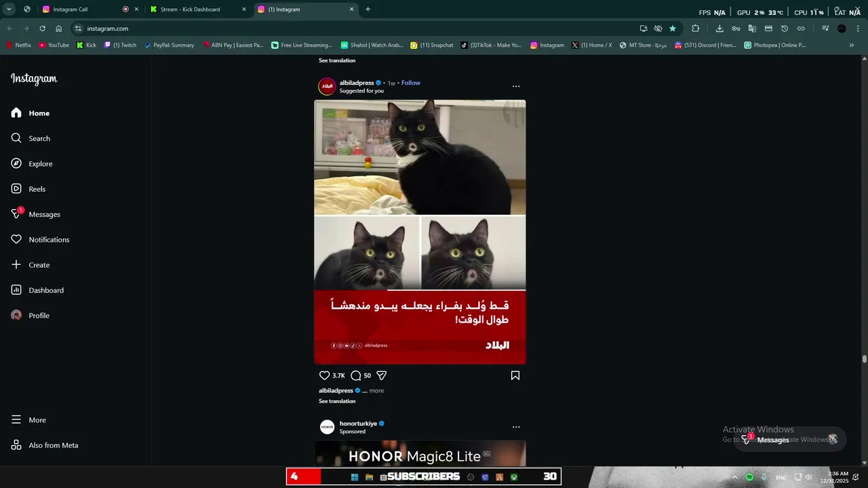This screenshot has width=868, height=488.
Task: Open File Explorer from taskbar
Action: 370,477
